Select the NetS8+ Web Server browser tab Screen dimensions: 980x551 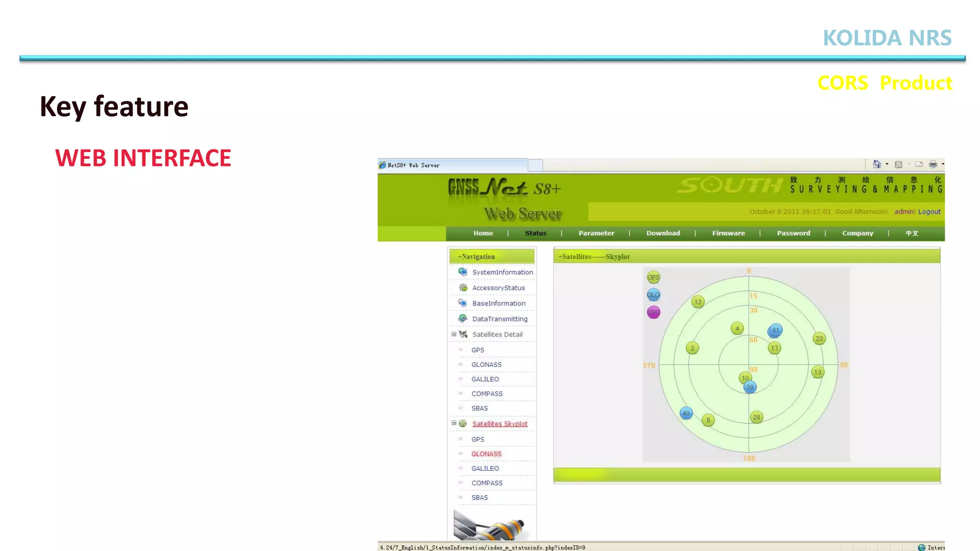tap(452, 165)
